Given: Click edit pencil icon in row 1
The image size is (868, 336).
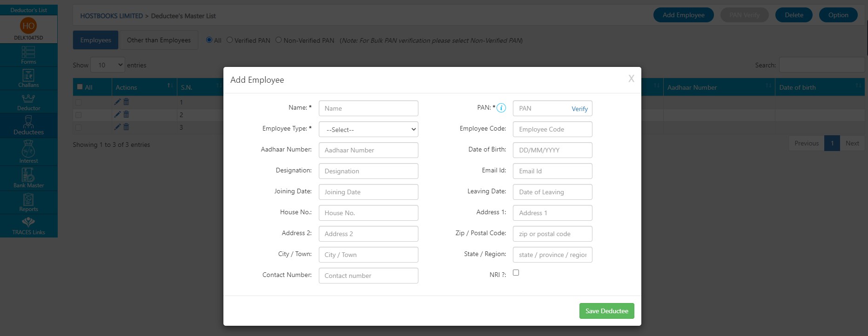Looking at the screenshot, I should [117, 102].
